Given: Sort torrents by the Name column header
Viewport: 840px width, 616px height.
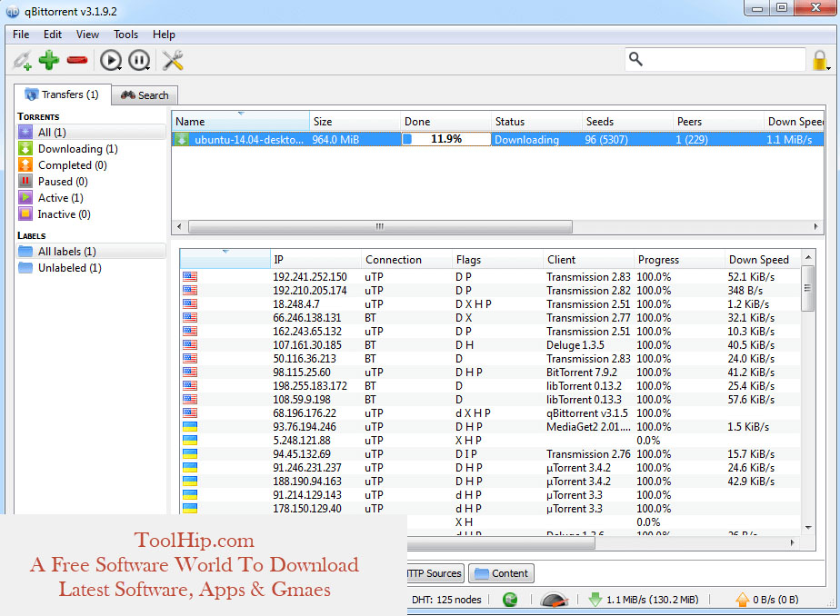Looking at the screenshot, I should click(241, 122).
